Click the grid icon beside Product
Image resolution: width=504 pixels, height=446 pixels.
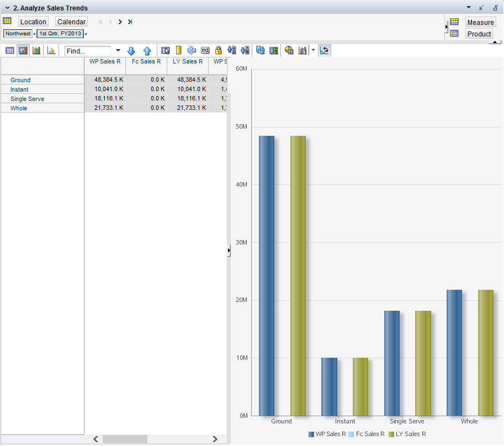click(x=454, y=33)
